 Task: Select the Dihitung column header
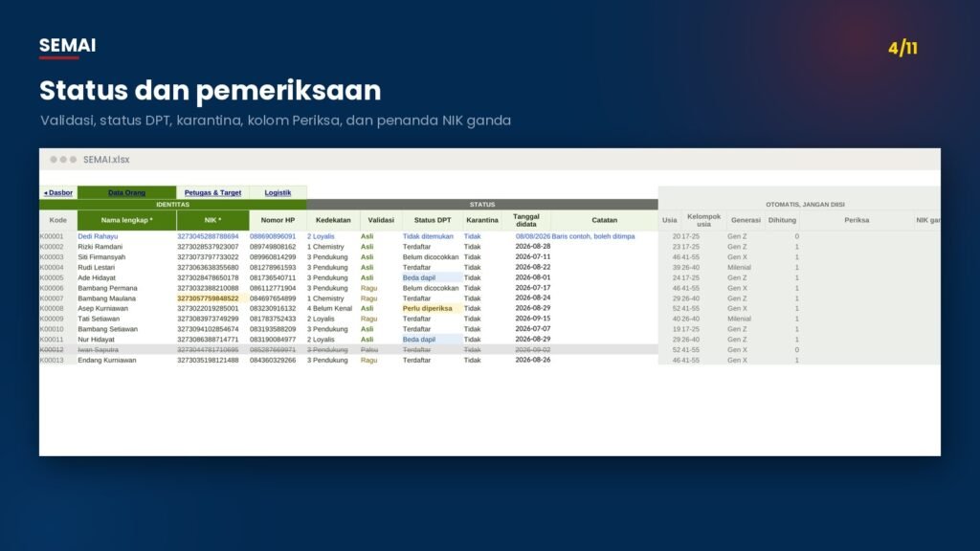tap(782, 220)
